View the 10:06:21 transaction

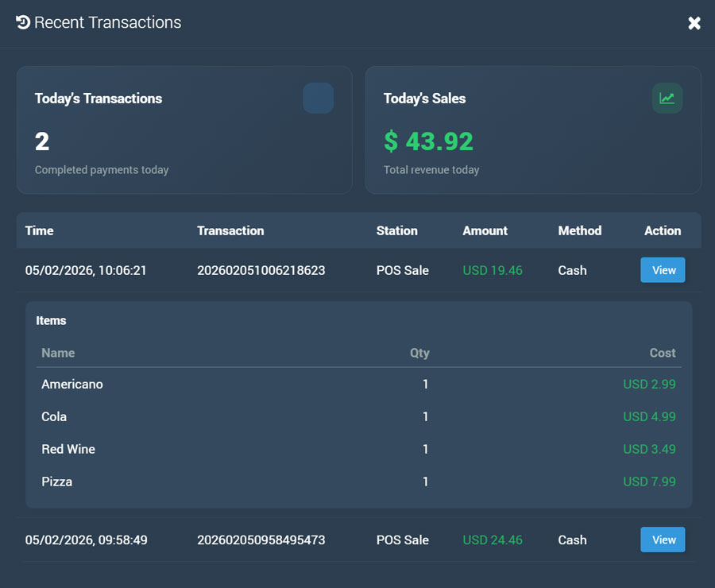point(663,270)
